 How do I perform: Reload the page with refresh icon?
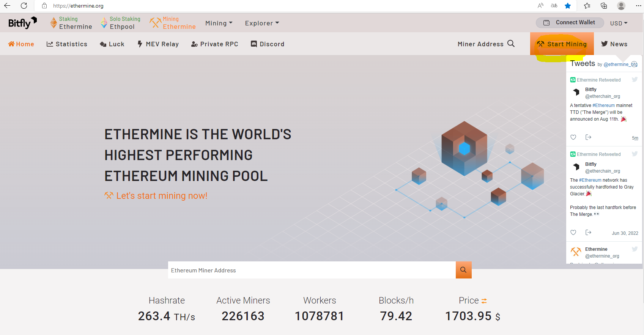pos(24,6)
